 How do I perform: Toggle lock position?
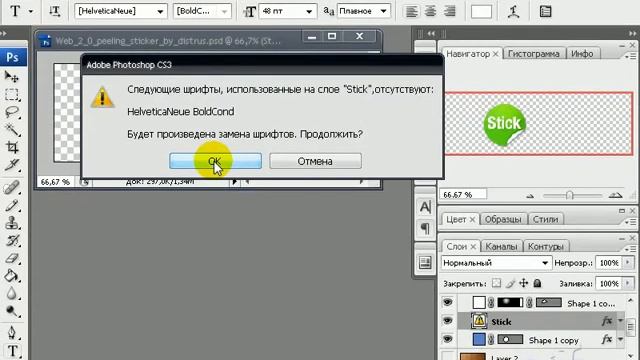coord(524,283)
